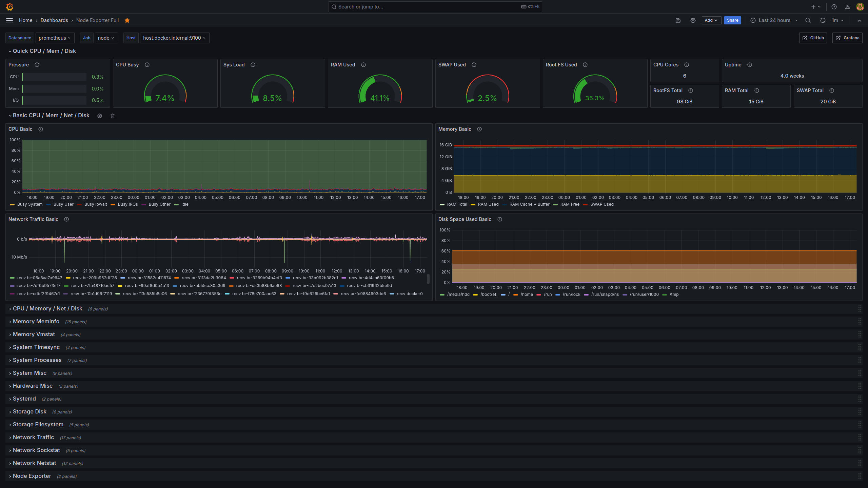868x488 pixels.
Task: Click info icon next to Sys Load
Action: 253,65
